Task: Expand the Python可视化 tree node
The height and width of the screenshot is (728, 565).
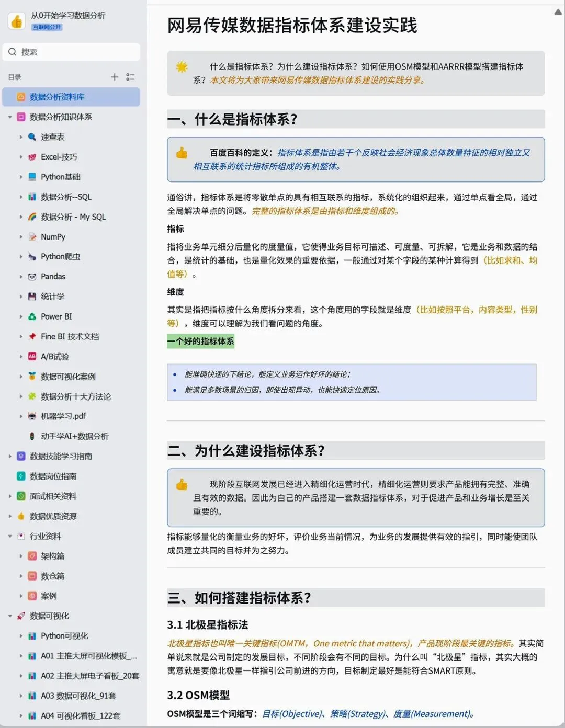Action: 21,636
